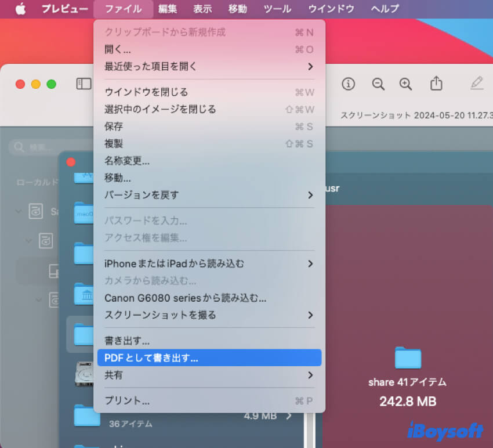Click the share folder icon
493x448 pixels.
click(408, 357)
